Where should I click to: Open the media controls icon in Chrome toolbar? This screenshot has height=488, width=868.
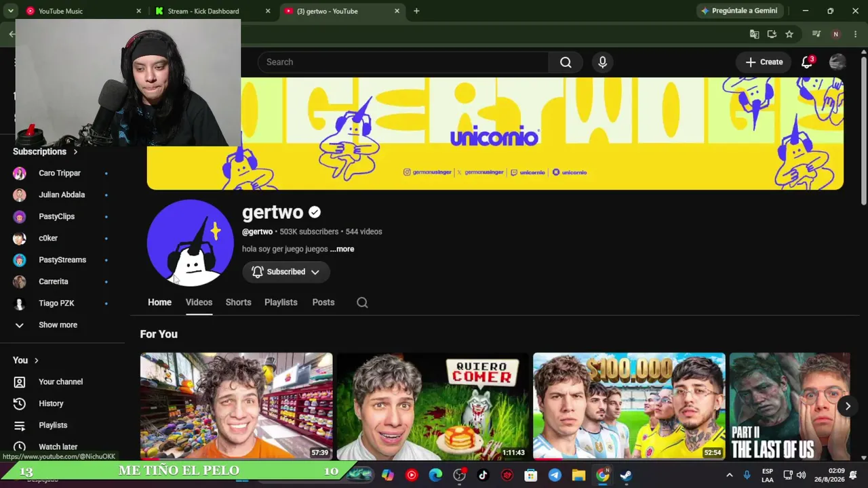(x=816, y=34)
